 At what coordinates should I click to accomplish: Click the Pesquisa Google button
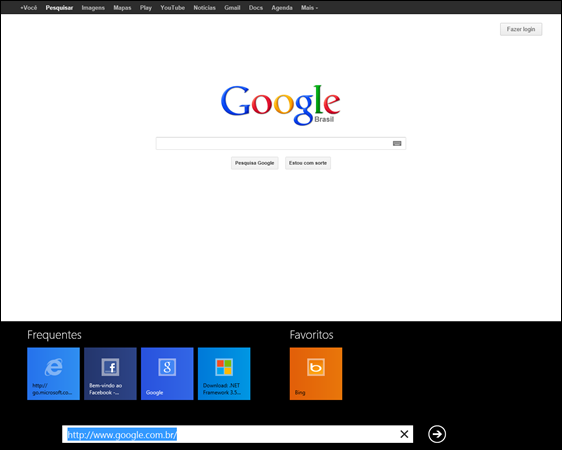pyautogui.click(x=254, y=163)
